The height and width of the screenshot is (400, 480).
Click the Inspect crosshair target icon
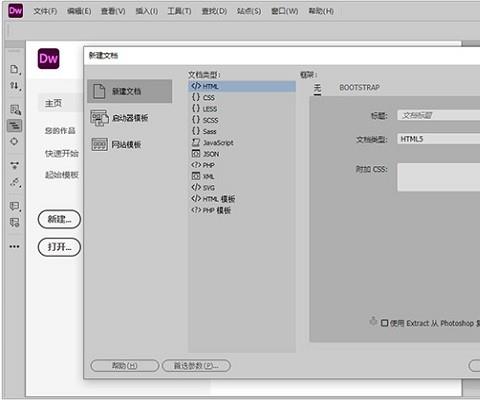coord(14,141)
